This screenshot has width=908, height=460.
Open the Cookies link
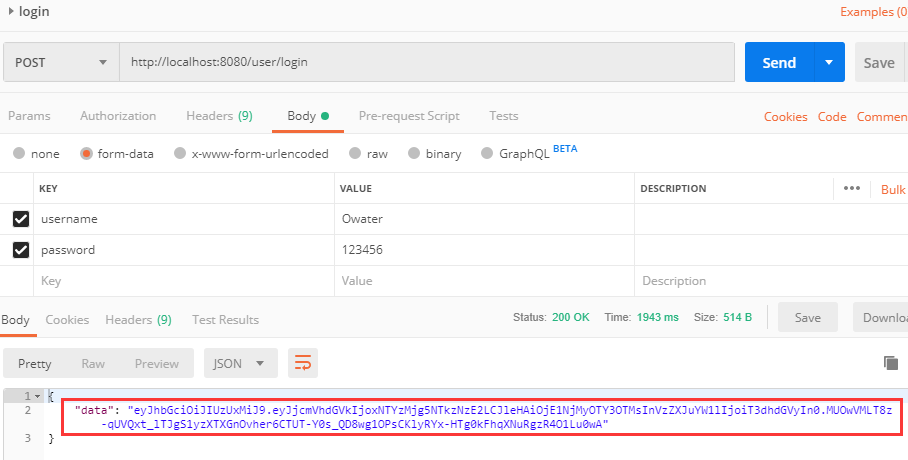785,116
